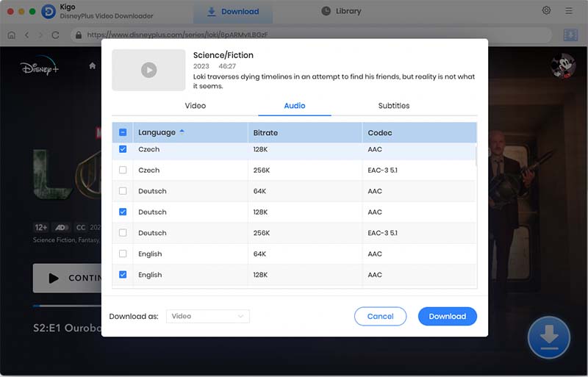588x377 pixels.
Task: Select the Audio tab
Action: [295, 106]
